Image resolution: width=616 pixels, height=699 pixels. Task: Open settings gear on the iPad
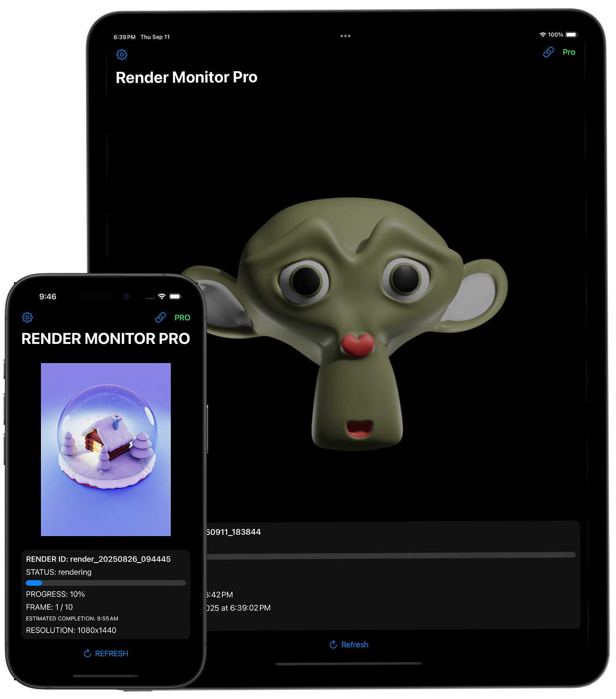pyautogui.click(x=122, y=55)
